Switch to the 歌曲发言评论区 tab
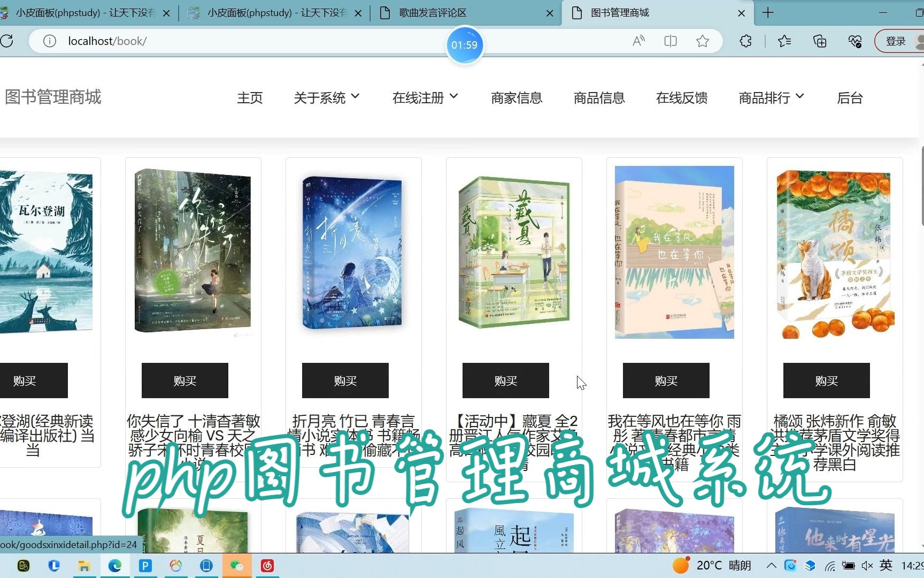Screen dimensions: 924x578 pos(465,13)
